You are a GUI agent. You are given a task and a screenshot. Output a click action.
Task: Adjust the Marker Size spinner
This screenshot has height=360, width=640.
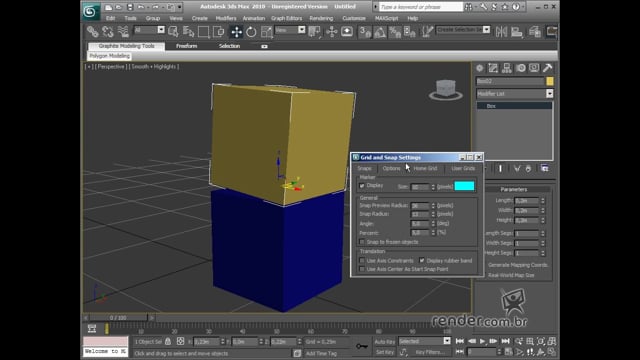pos(433,187)
